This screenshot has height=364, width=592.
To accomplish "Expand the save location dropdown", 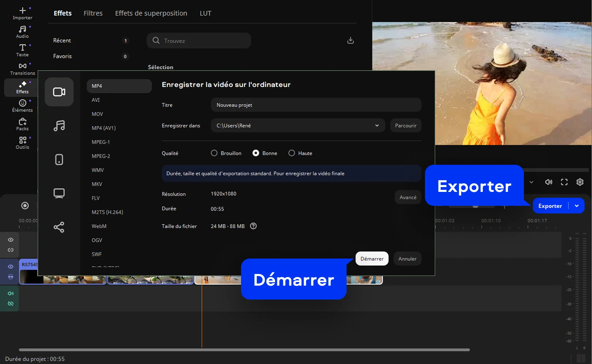I will tap(377, 126).
